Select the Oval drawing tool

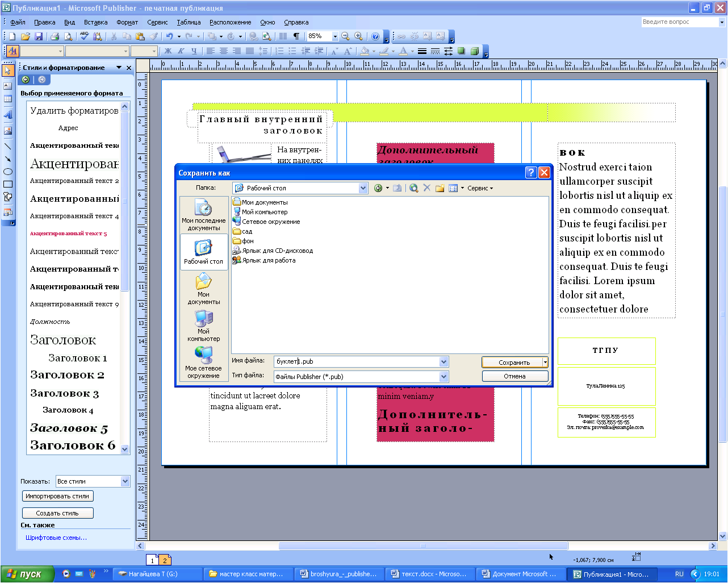coord(8,172)
